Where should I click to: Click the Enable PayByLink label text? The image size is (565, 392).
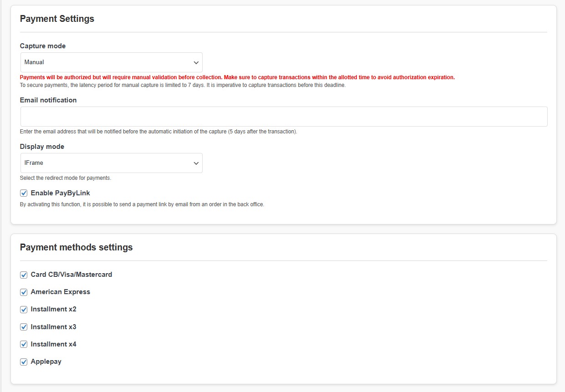pos(60,193)
